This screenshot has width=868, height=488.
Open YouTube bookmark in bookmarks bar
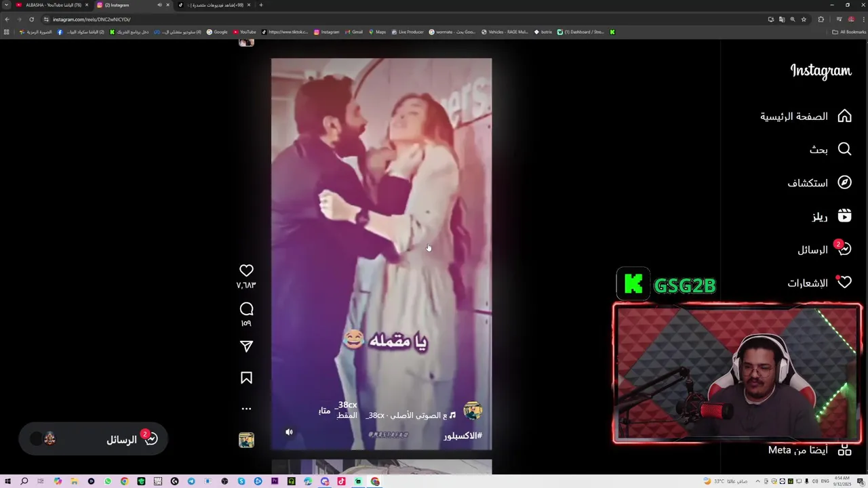(x=244, y=32)
